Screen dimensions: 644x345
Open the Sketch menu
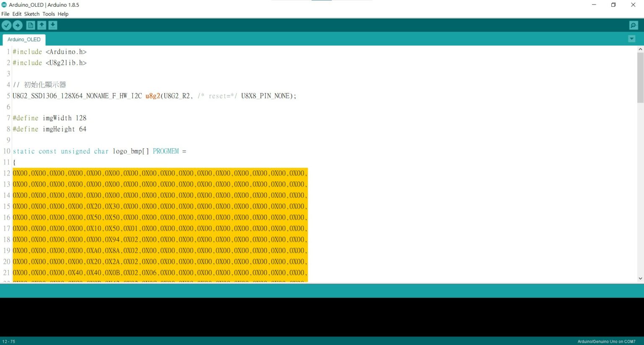tap(32, 14)
